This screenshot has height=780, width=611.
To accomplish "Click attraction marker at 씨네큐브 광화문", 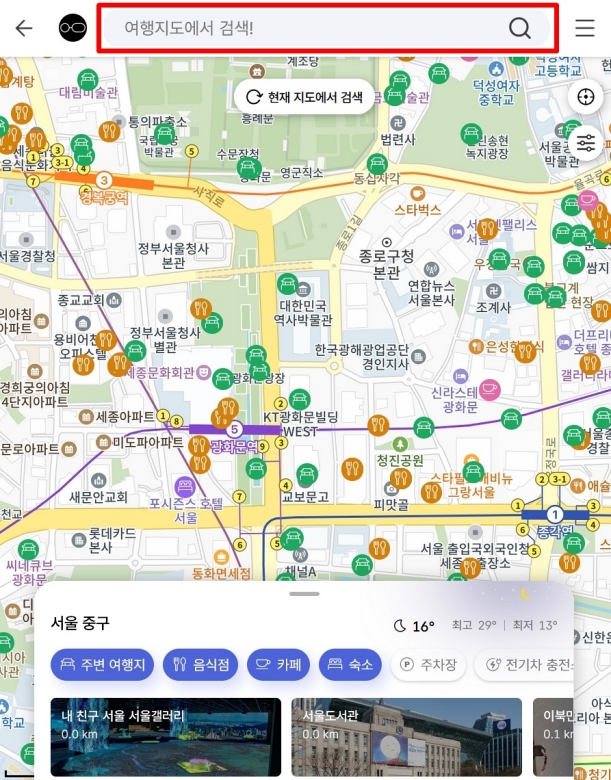I will click(28, 550).
